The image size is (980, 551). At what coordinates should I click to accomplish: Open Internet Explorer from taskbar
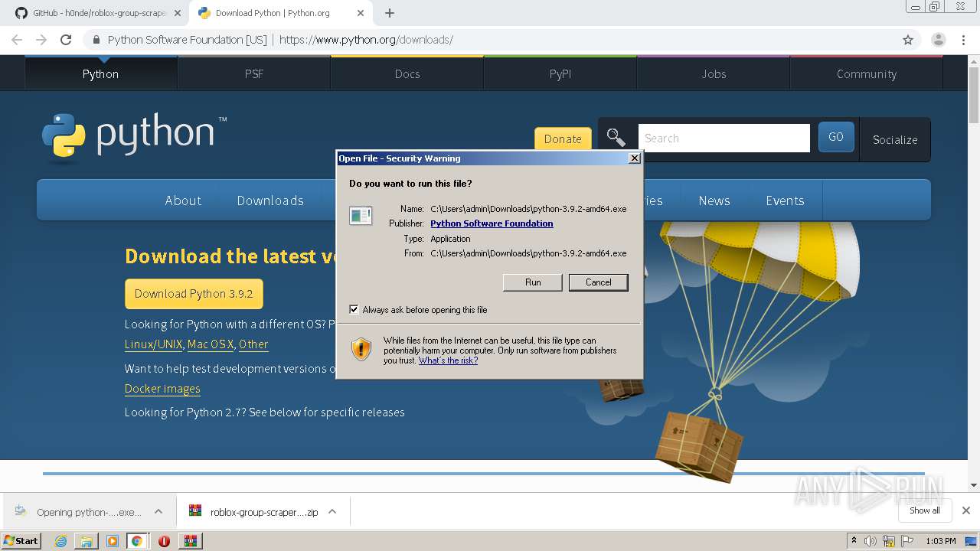[x=60, y=541]
